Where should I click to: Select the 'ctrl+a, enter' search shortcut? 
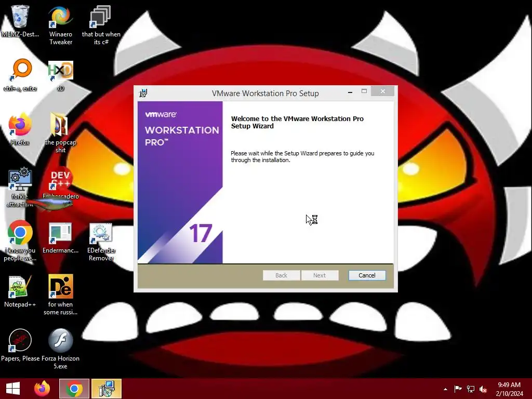tap(21, 70)
